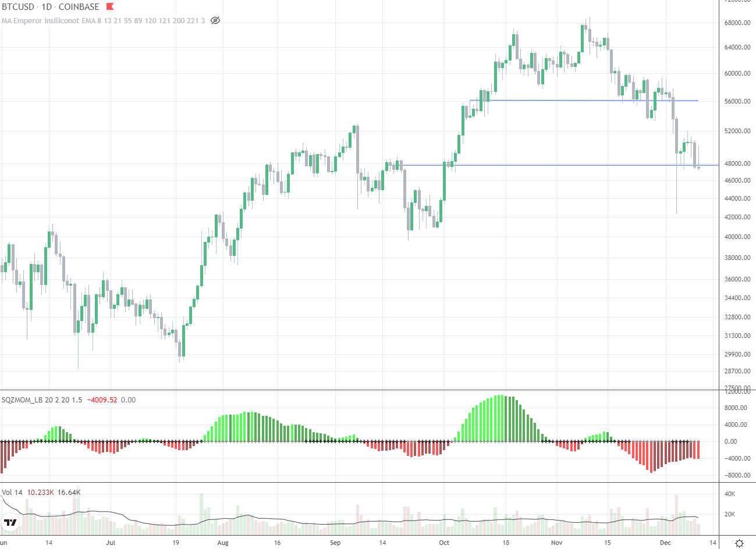
Task: Select the BTCUSD · 1D · COINBASE title
Action: [51, 7]
